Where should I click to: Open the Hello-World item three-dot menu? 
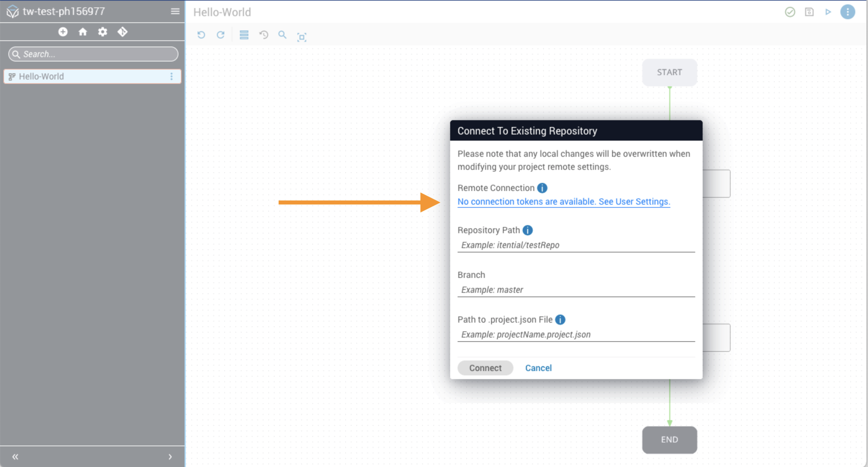click(172, 77)
